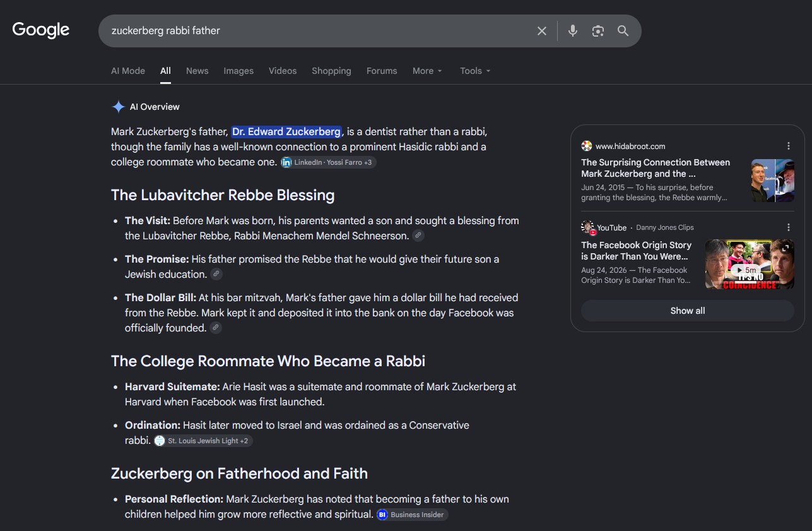Open the Images tab

(x=238, y=71)
